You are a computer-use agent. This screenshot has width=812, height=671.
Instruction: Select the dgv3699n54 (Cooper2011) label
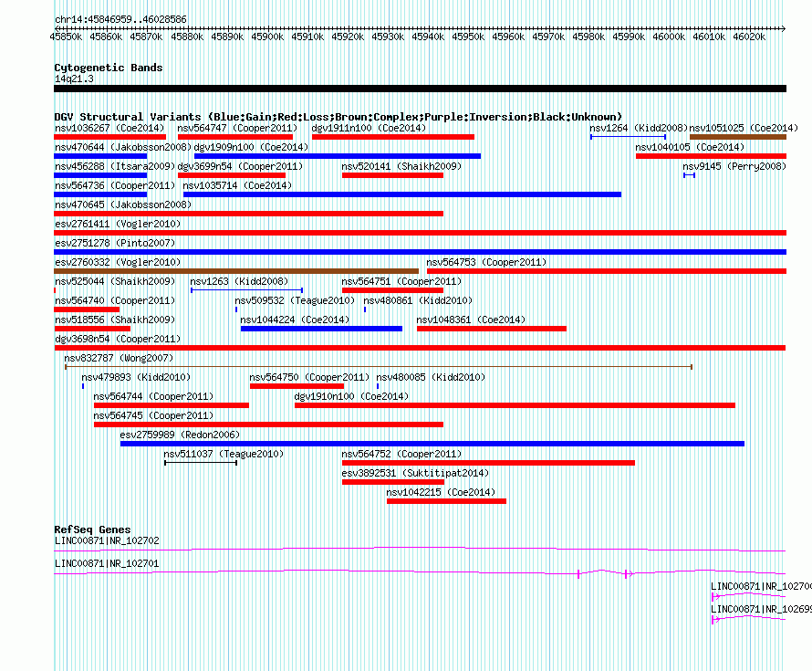[x=240, y=166]
